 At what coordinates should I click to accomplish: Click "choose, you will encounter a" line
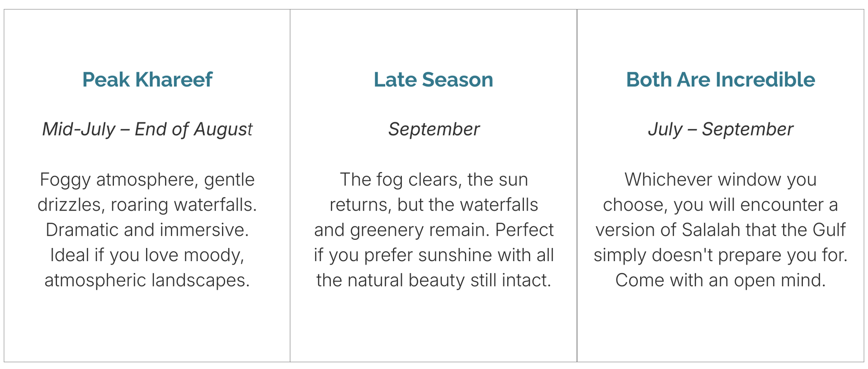pos(720,205)
